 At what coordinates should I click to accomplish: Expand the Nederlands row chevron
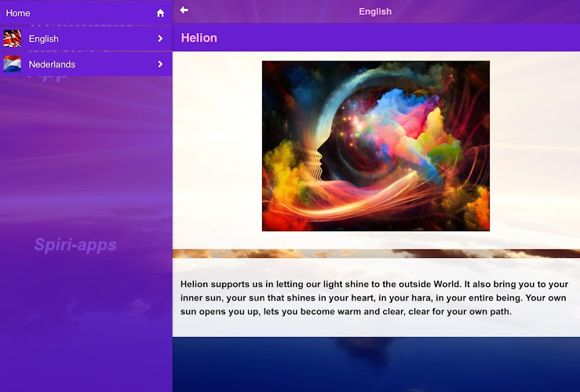tap(160, 64)
